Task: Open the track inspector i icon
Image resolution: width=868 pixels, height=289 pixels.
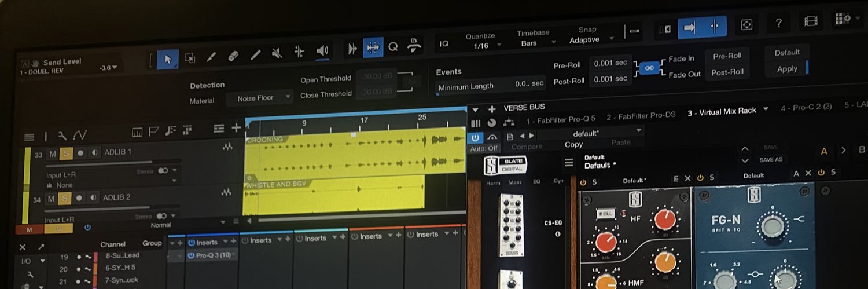Action: click(x=46, y=136)
